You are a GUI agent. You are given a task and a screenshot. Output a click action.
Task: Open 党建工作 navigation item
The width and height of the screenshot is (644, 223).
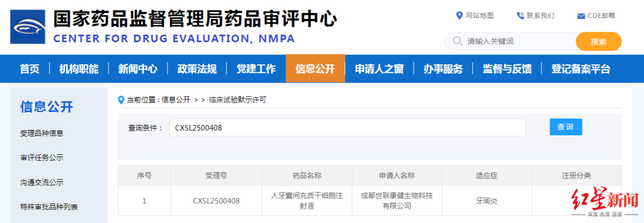pyautogui.click(x=256, y=69)
